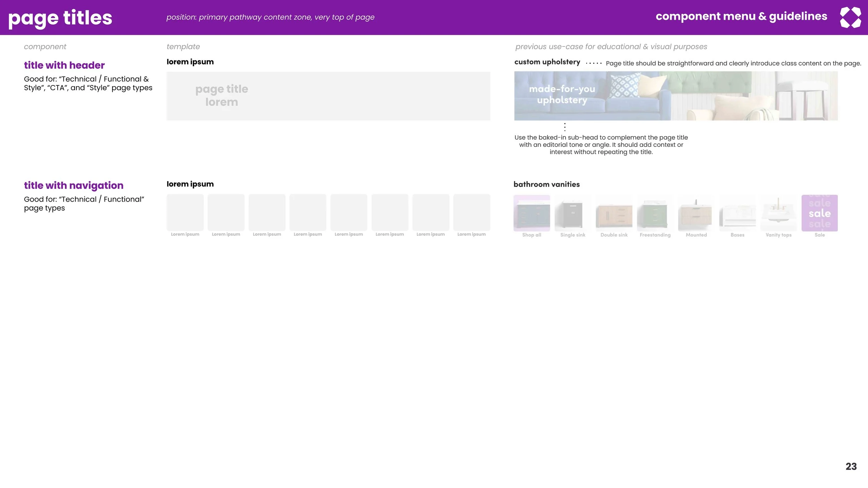Choose the Freestanding vanity thumbnail

[x=655, y=213]
